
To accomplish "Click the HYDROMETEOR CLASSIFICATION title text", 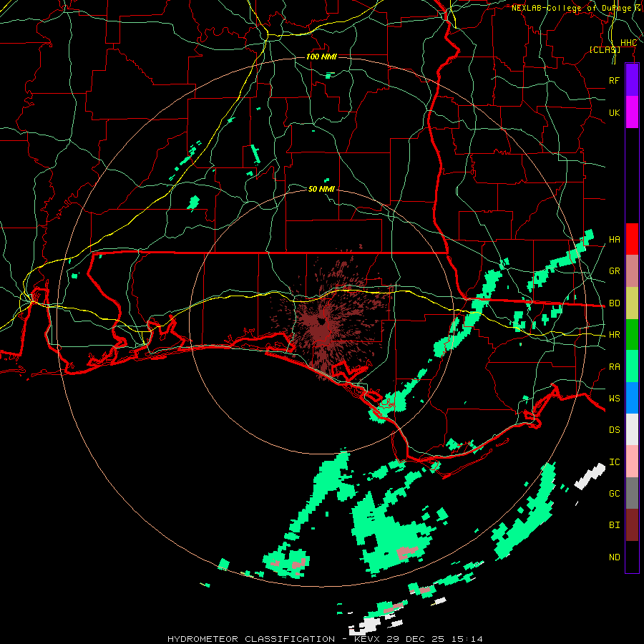I will [251, 639].
